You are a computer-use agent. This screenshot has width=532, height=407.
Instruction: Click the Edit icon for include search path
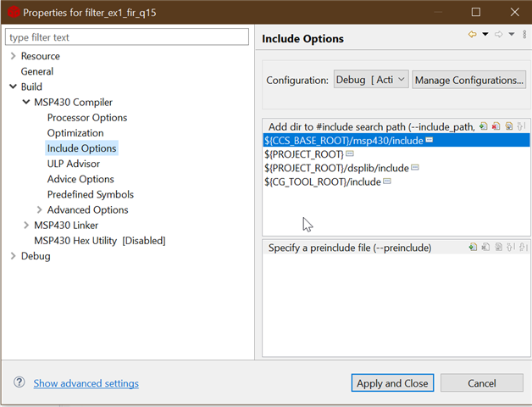508,126
